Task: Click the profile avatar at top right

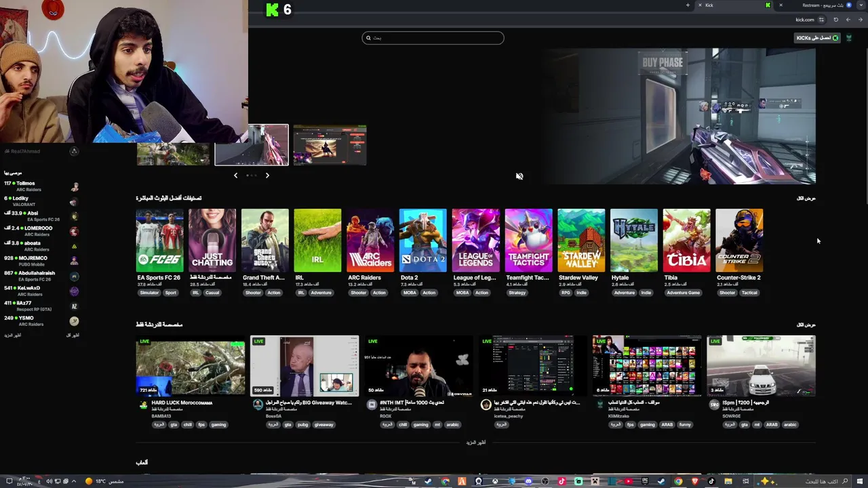Action: coord(848,38)
